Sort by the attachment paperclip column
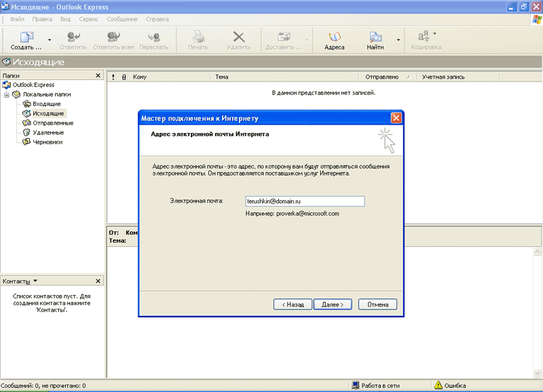The image size is (543, 392). 124,77
